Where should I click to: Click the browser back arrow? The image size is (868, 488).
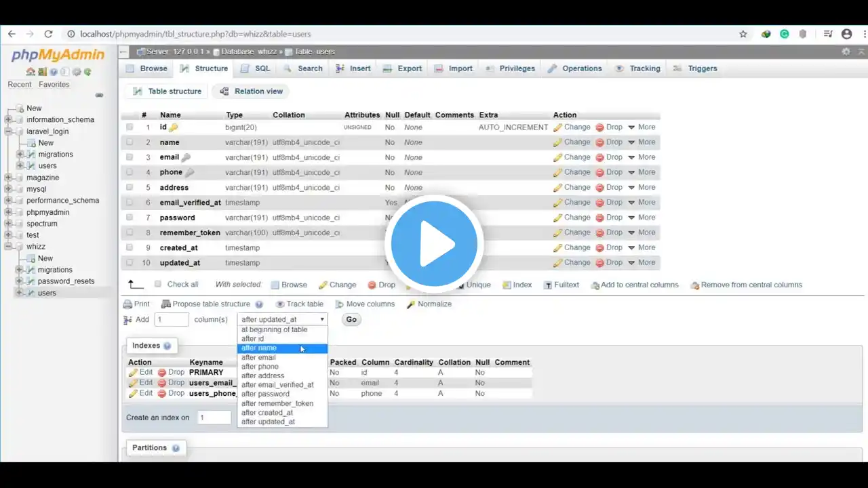(12, 34)
